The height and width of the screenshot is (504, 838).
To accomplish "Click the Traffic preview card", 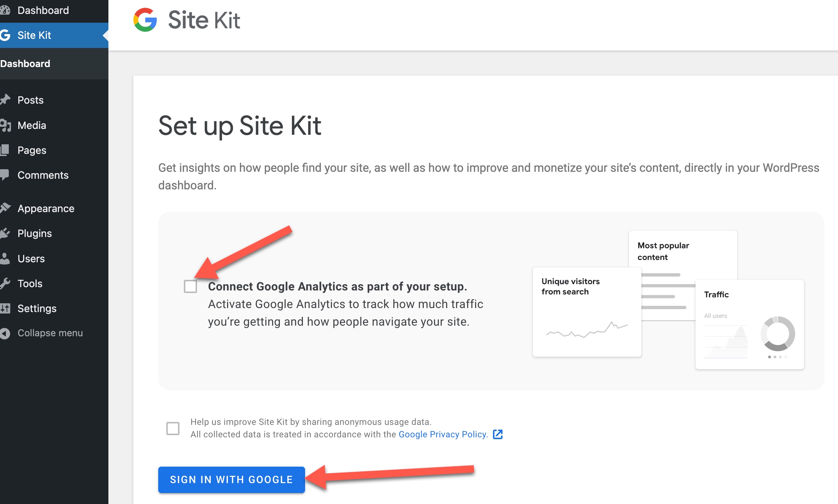I will [x=749, y=325].
